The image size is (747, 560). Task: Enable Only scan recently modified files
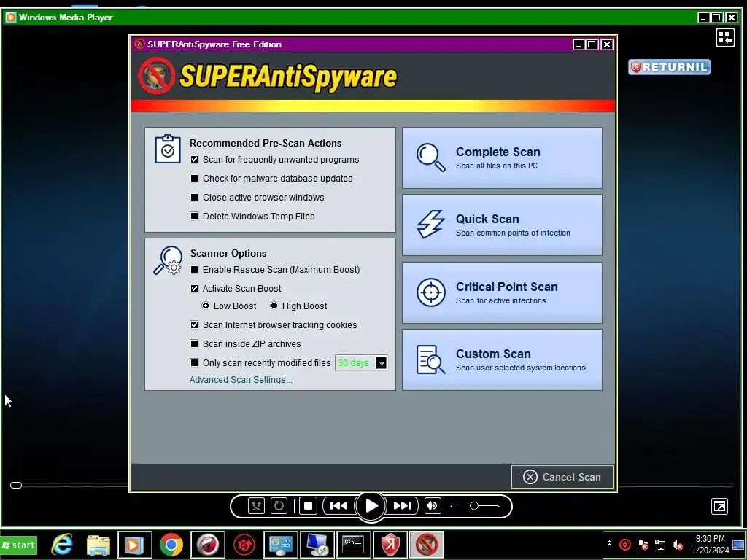(194, 363)
